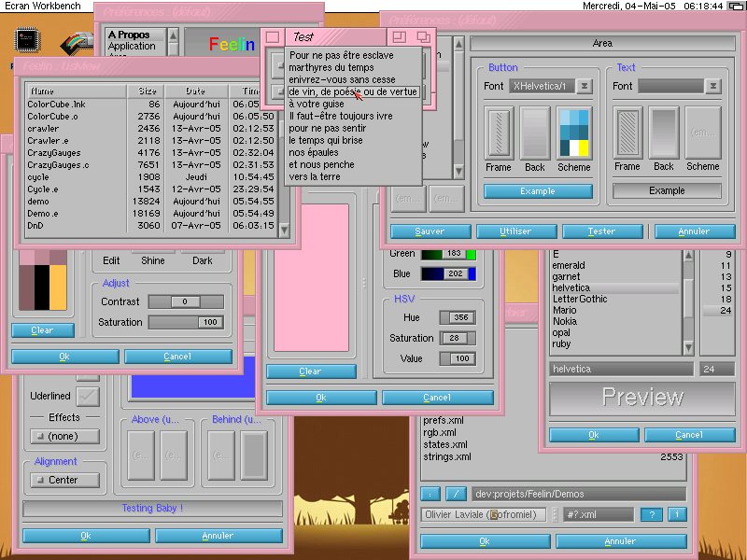Screen dimensions: 747x560
Task: Click the up arrow of the font list scrollbar
Action: 688,256
